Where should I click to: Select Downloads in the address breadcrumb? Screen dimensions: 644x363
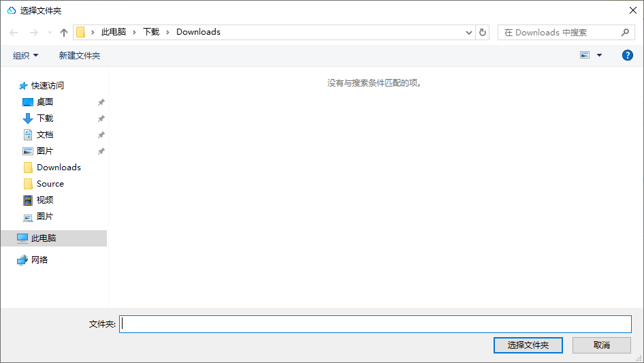coord(198,32)
